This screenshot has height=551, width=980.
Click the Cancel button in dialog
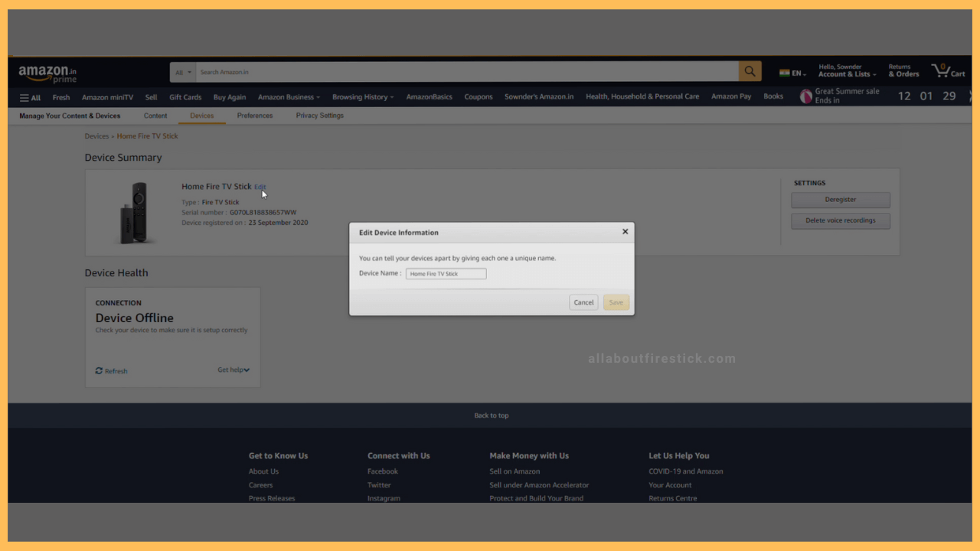[583, 302]
